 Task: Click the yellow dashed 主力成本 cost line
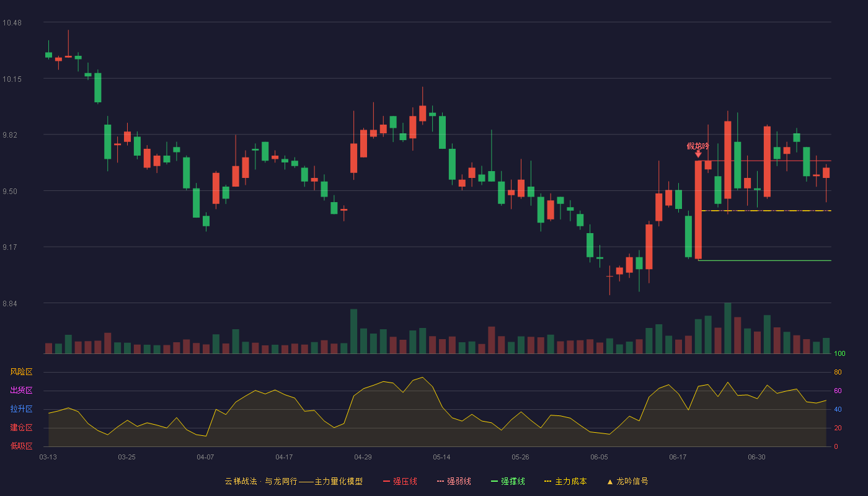click(766, 211)
